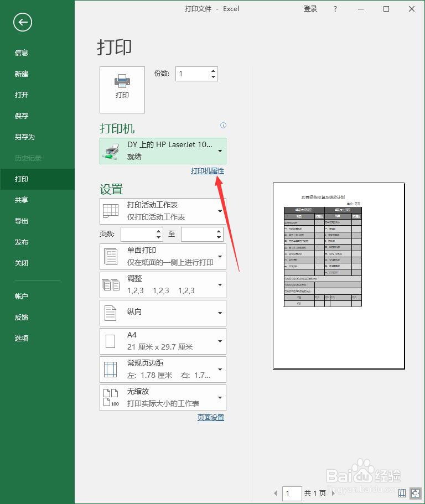Increase the starting page number
The height and width of the screenshot is (504, 425).
[158, 231]
